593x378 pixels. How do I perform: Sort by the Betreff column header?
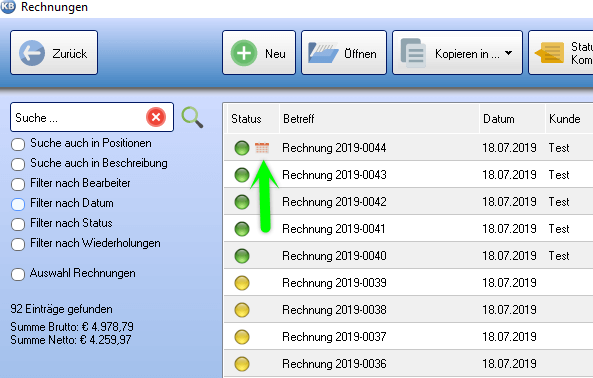pyautogui.click(x=379, y=119)
